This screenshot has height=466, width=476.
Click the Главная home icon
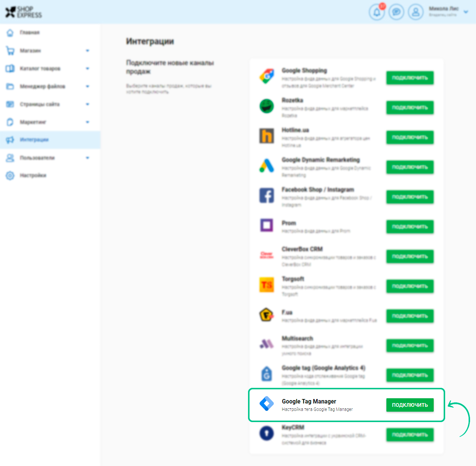(10, 33)
